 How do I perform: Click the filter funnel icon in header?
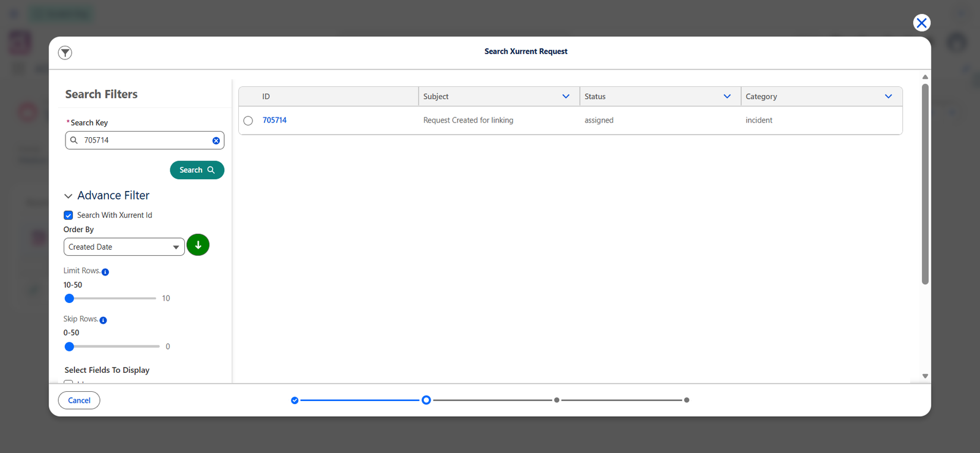click(65, 53)
